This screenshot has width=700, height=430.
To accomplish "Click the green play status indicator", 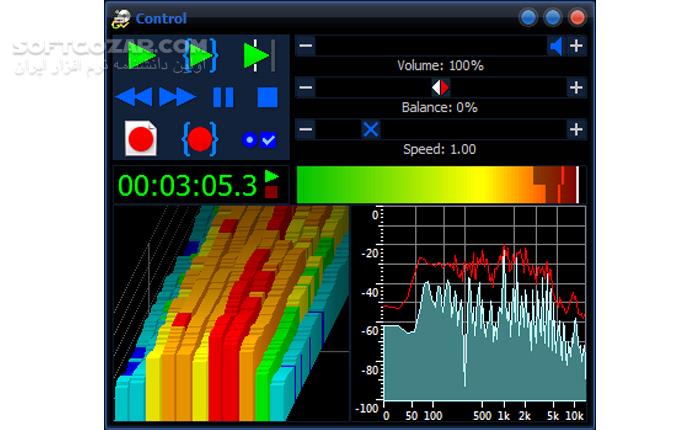I will 271,176.
